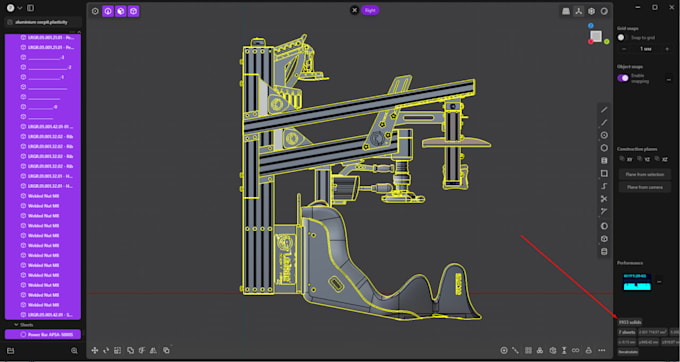Select URGR.05.001.42.05-01 outliner item
The image size is (680, 362).
coord(42,127)
